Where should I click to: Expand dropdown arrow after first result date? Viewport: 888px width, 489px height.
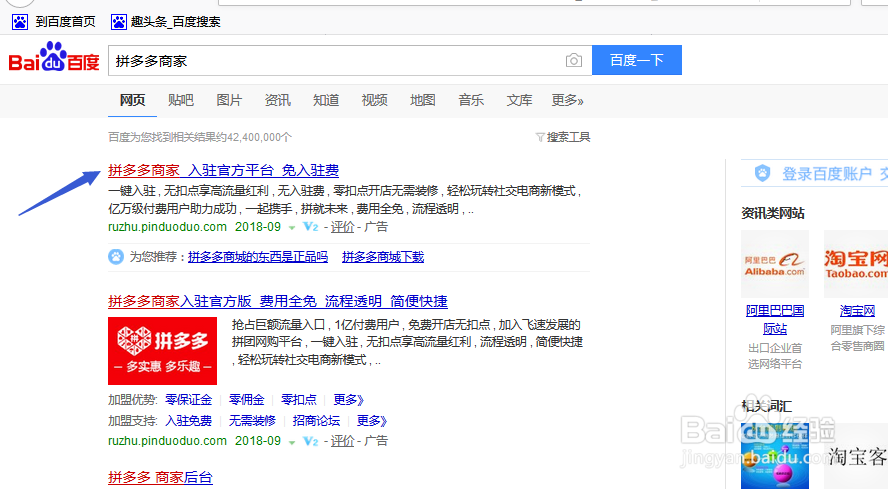(292, 228)
